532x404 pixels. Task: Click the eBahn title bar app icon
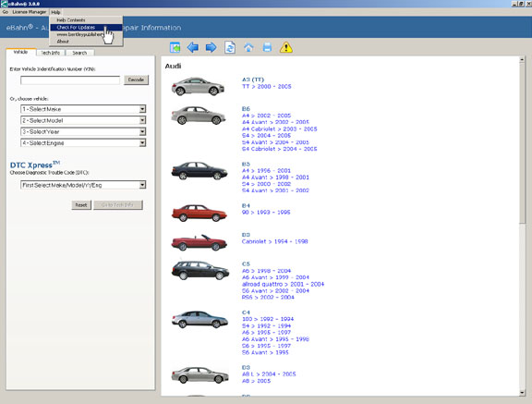[4, 4]
